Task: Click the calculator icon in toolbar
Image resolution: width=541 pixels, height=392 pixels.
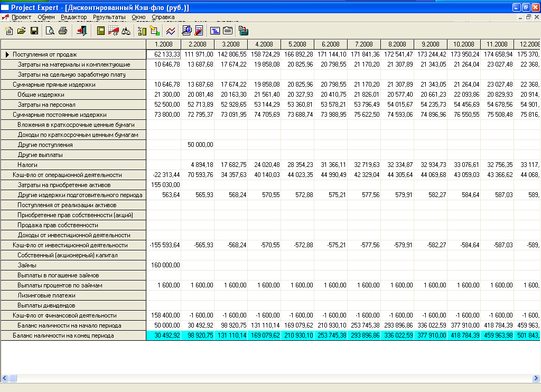Action: pyautogui.click(x=244, y=31)
